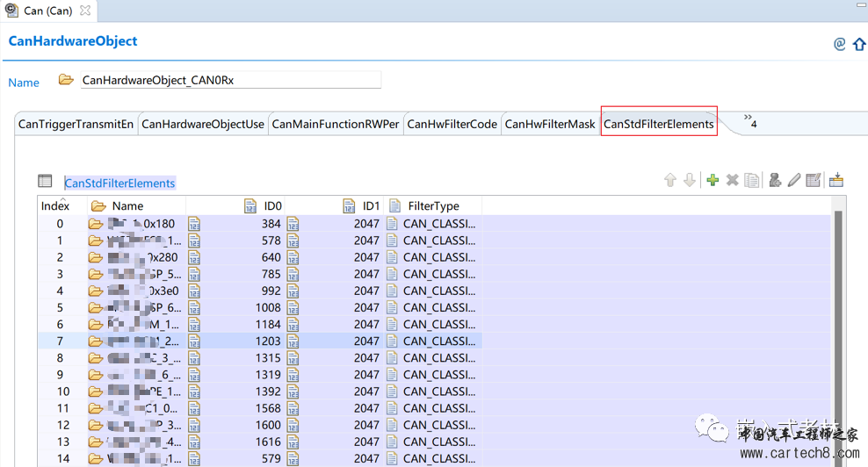868x467 pixels.
Task: Minimize the editor area using top-right icon
Action: click(x=861, y=4)
